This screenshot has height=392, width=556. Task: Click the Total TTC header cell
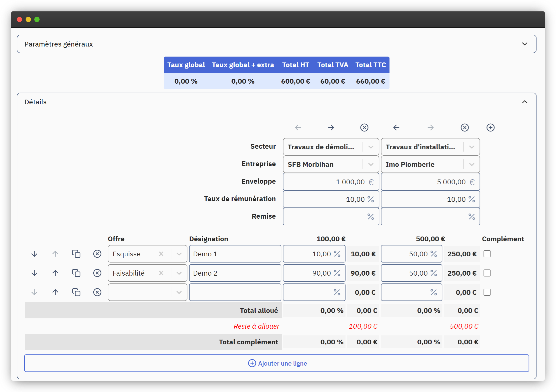[x=371, y=65]
